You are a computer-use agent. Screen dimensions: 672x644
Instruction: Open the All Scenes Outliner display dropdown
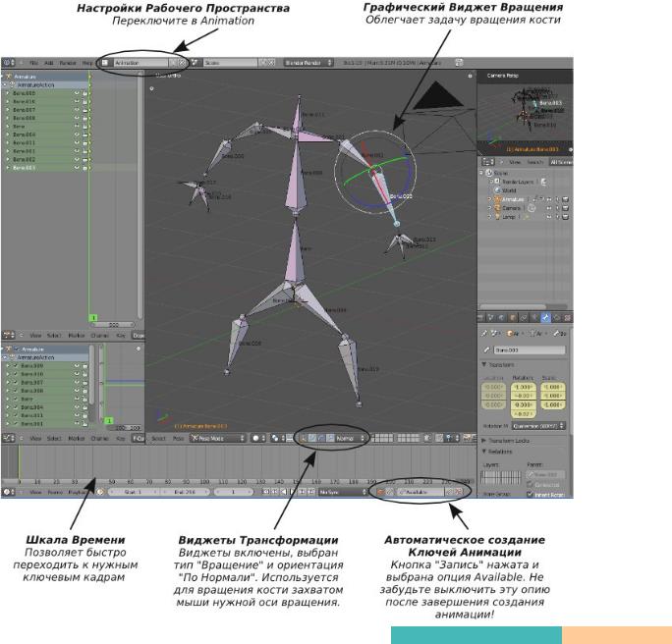coord(561,162)
